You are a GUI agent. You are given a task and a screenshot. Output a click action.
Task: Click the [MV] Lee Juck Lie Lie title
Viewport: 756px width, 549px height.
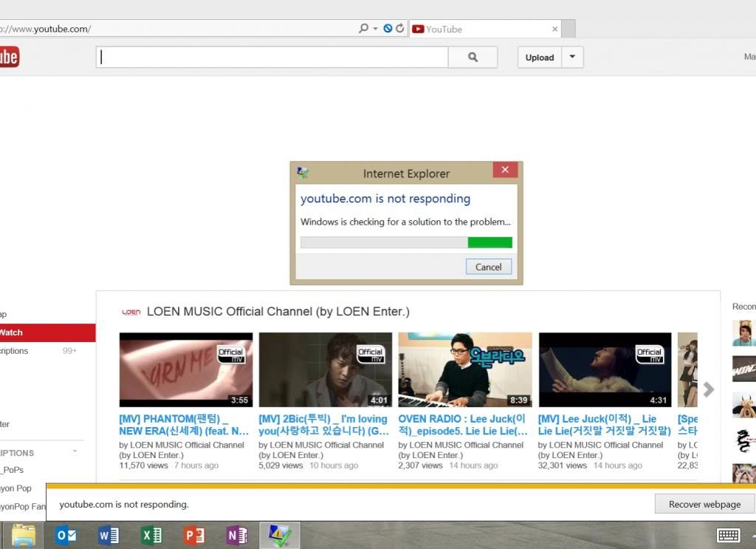605,425
